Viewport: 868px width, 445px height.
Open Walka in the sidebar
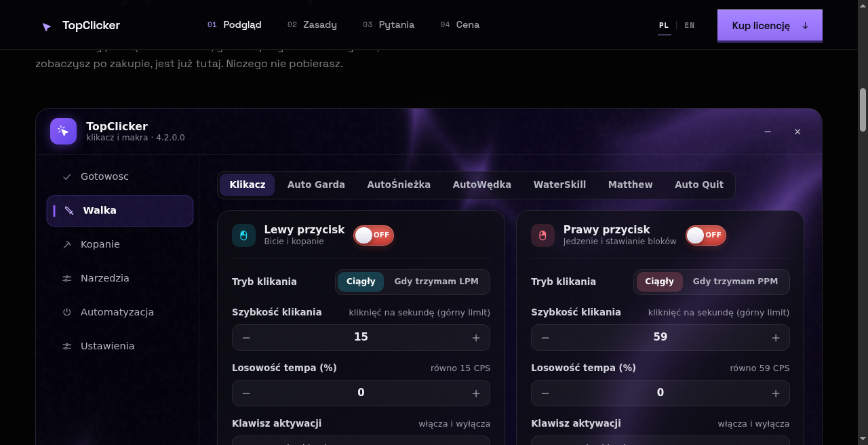click(x=120, y=210)
